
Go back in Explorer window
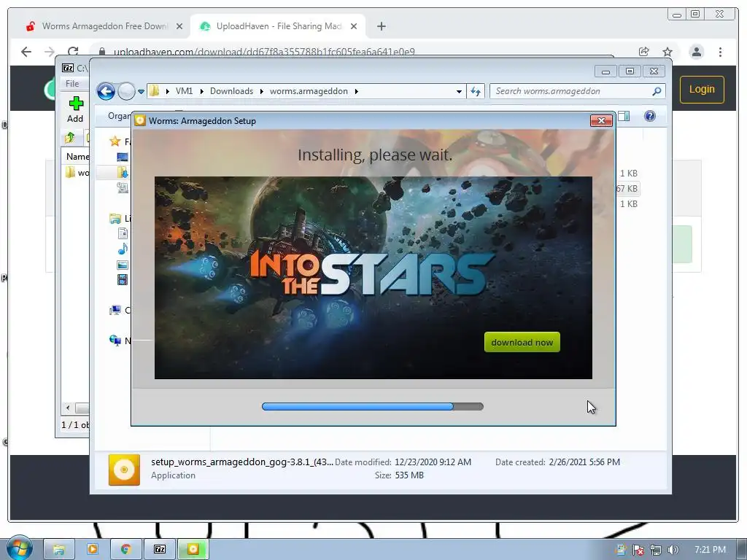(106, 91)
